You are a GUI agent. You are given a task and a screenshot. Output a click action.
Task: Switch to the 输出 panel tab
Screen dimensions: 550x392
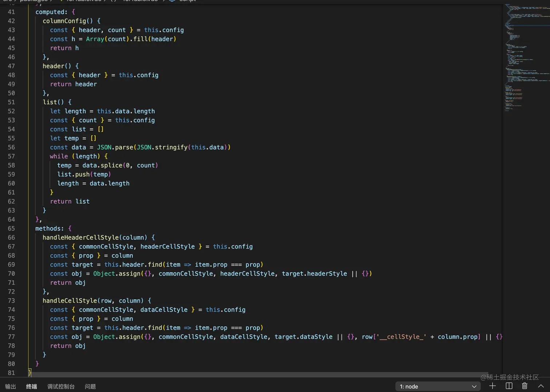(11, 387)
